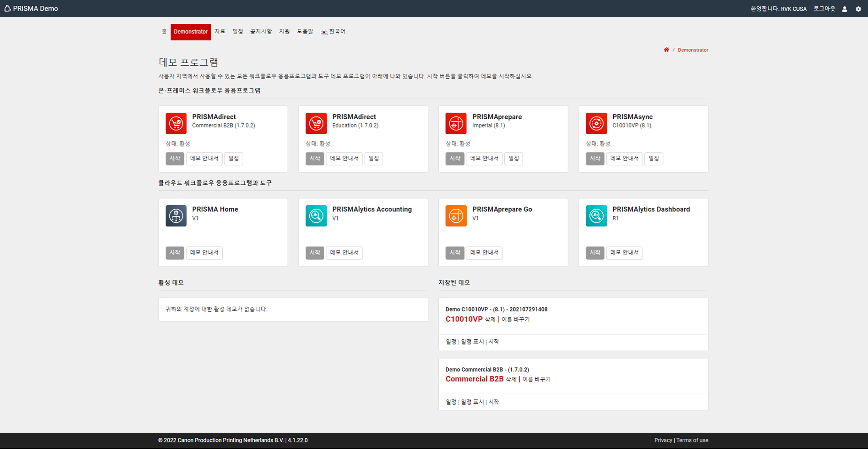This screenshot has width=868, height=449.
Task: Open 데모 안내서 for PRISMAlytics Dashboard
Action: tap(624, 253)
